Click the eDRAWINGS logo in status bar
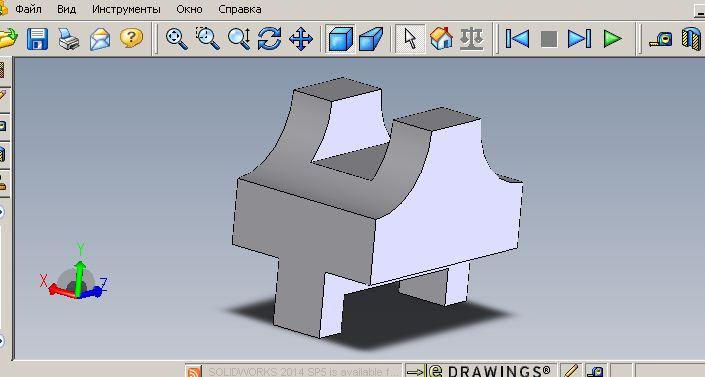705x377 pixels. (489, 371)
